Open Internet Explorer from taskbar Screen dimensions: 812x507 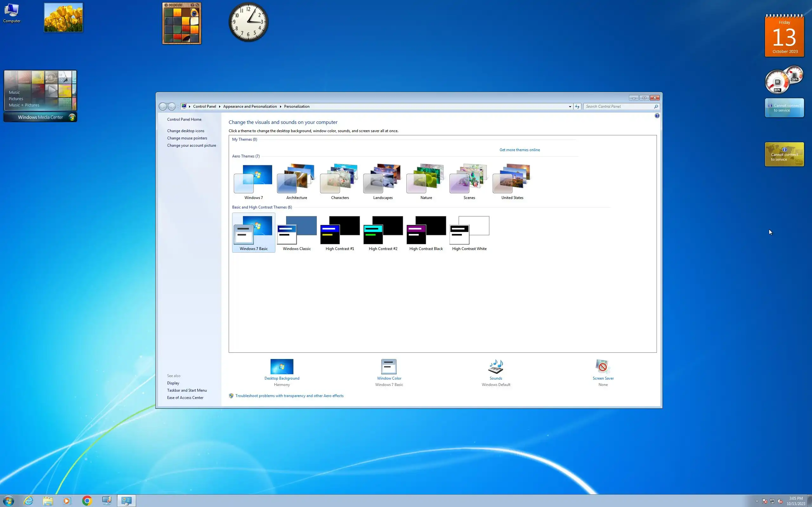[x=29, y=501]
